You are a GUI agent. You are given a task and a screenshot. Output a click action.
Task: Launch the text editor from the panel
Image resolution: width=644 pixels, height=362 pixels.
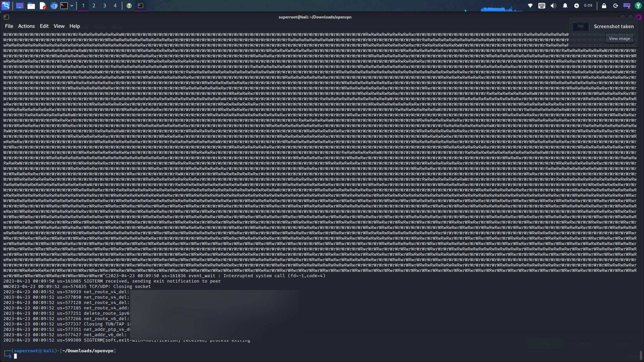click(x=43, y=6)
